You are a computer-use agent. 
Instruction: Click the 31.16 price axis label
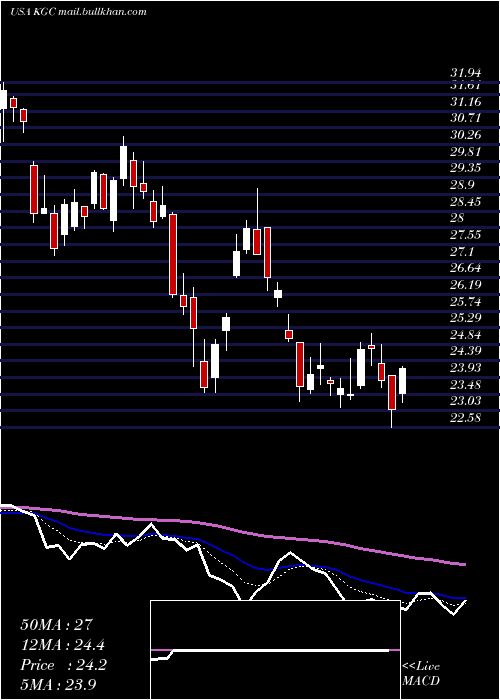click(x=466, y=102)
